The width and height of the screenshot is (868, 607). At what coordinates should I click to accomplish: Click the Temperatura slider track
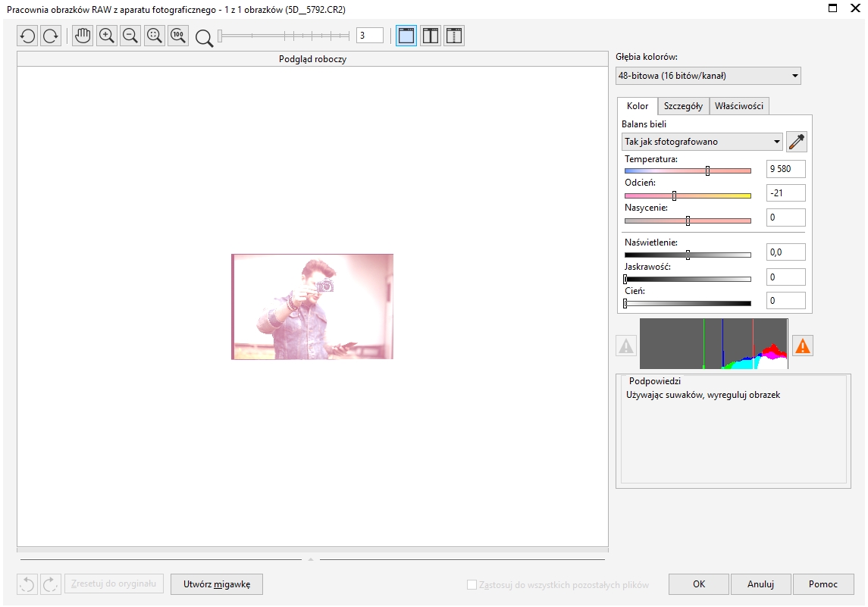point(688,171)
